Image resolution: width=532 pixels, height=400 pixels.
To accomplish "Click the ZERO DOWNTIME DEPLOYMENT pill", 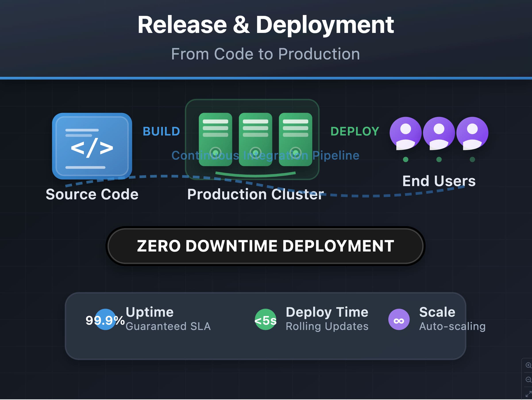I will (x=265, y=246).
